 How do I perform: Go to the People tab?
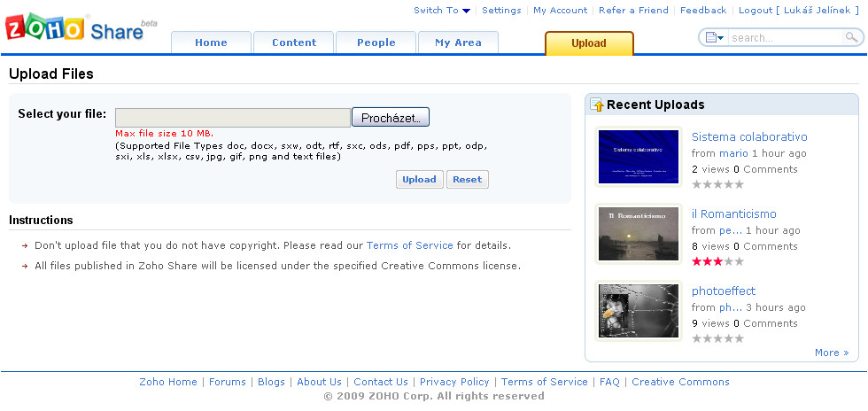(x=376, y=43)
